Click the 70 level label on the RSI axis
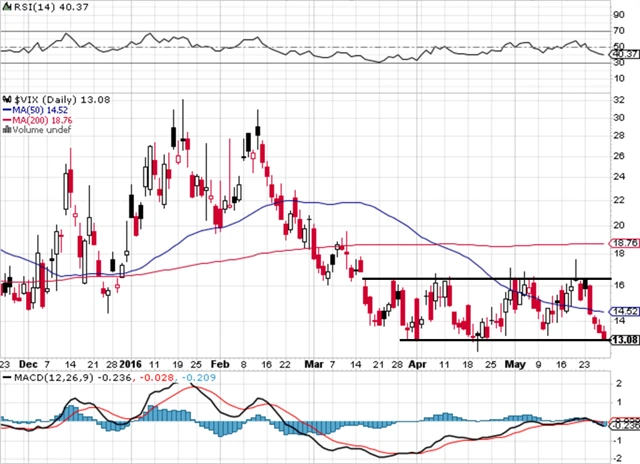The height and width of the screenshot is (464, 640). pos(618,31)
